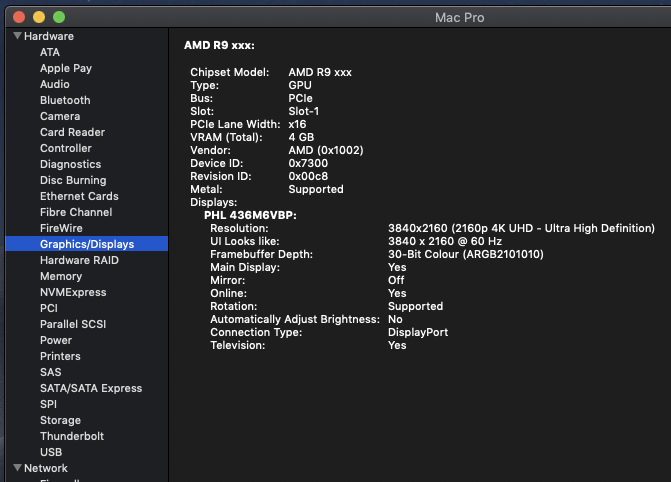The width and height of the screenshot is (671, 482).
Task: Click the Automatically Adjust Brightness label
Action: click(x=295, y=319)
